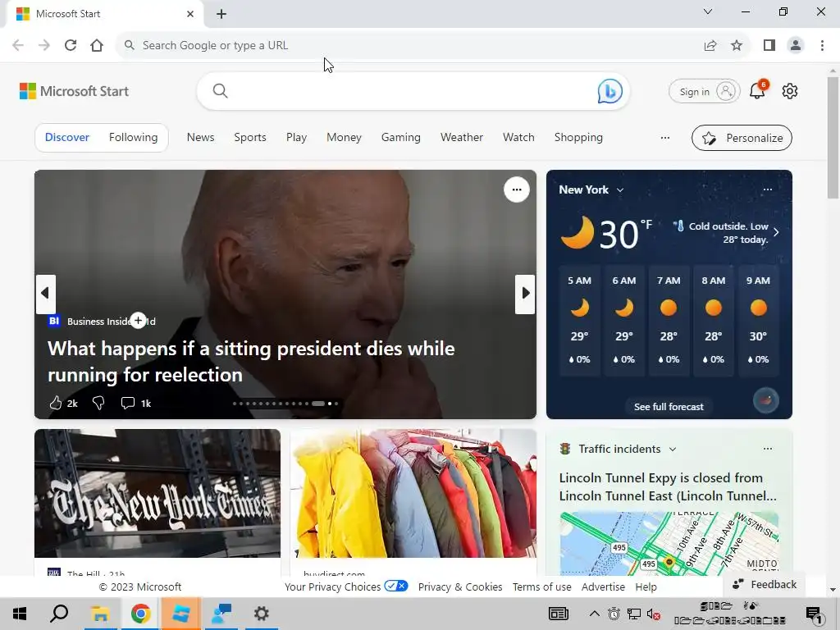Open File Explorer from taskbar
This screenshot has width=840, height=630.
pos(100,614)
